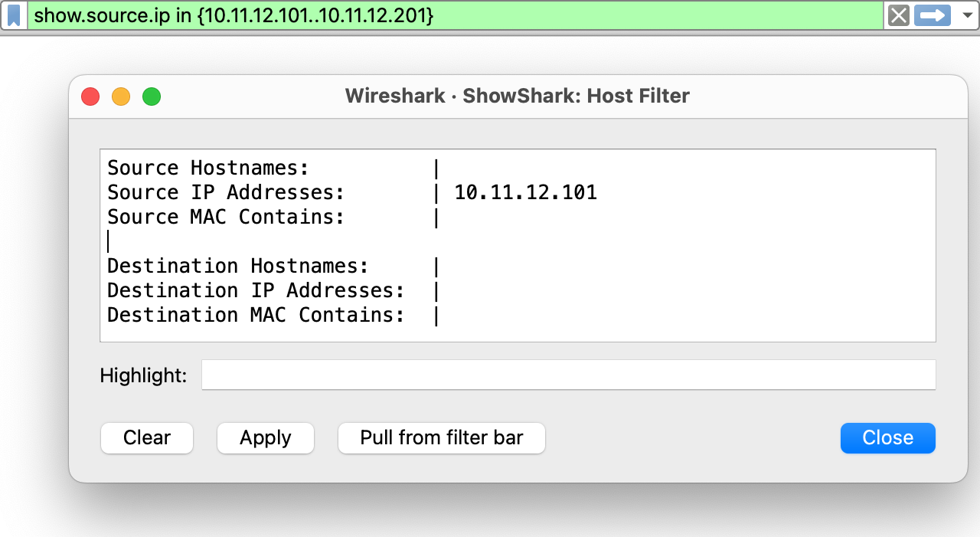The height and width of the screenshot is (537, 980).
Task: Click the Highlight input field
Action: (568, 375)
